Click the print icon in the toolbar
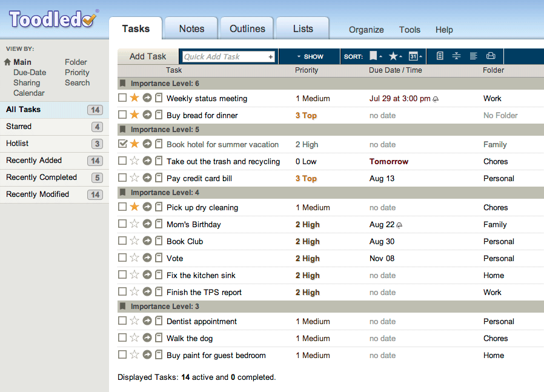544x392 pixels. 491,56
